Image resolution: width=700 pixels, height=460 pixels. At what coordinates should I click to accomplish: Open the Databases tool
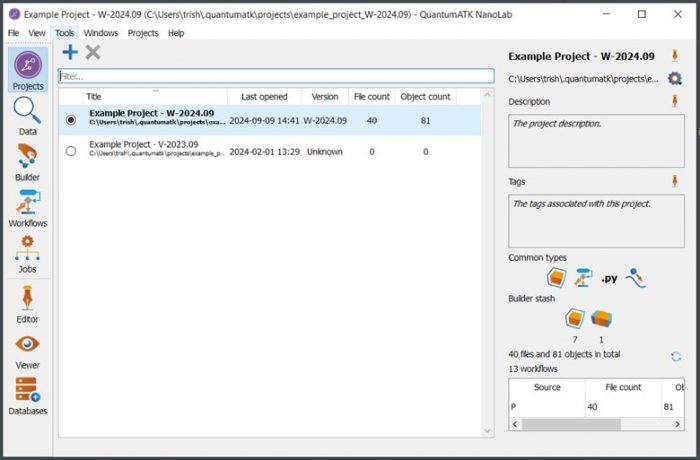point(28,396)
